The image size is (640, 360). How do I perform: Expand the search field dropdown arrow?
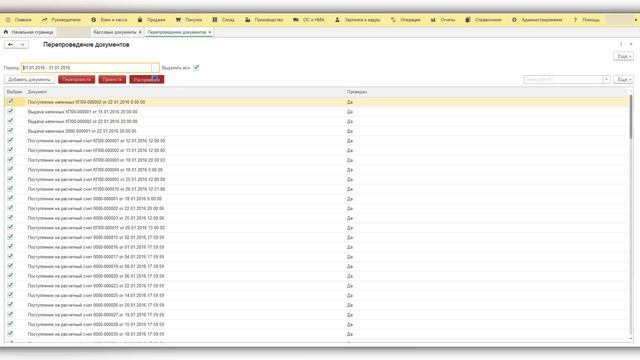(x=607, y=80)
